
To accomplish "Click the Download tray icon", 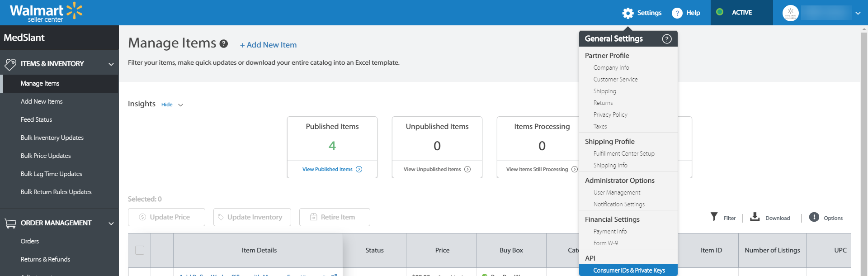I will (755, 217).
